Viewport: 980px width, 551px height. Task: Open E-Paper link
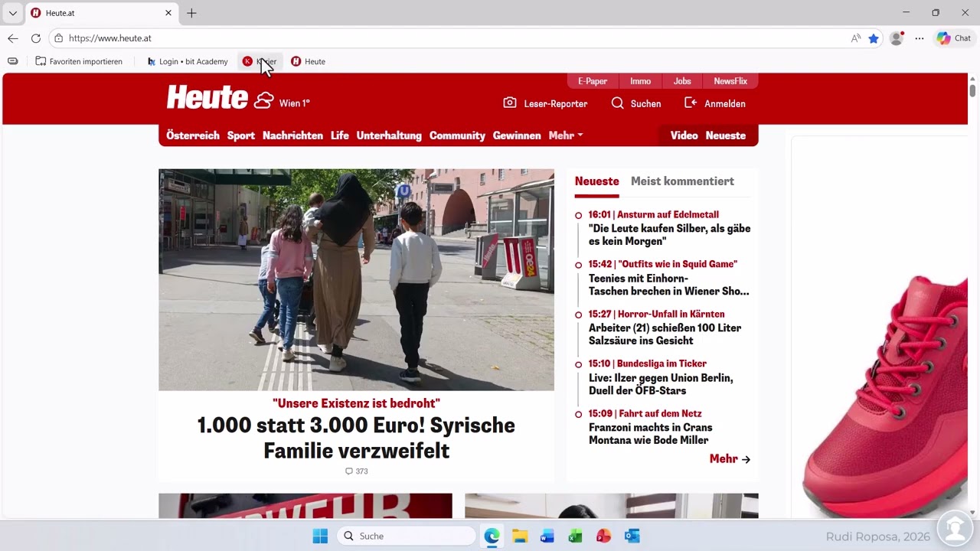(x=593, y=81)
